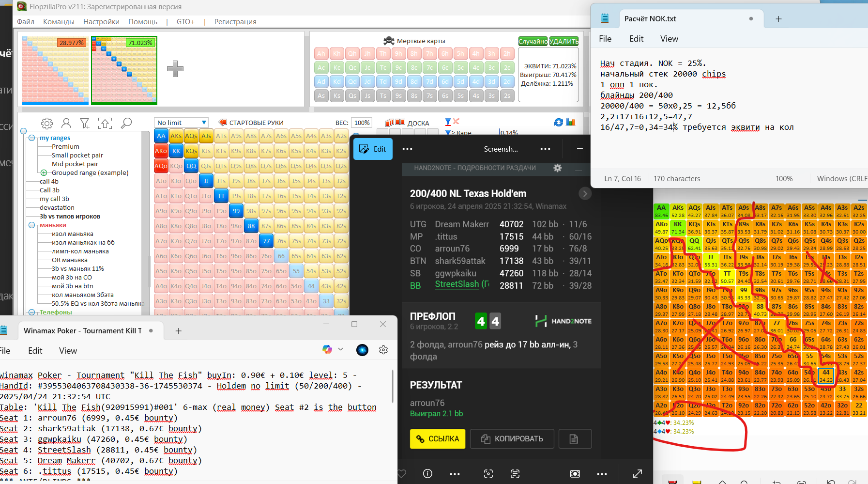Open the GTO+ menu item
The height and width of the screenshot is (484, 868).
tap(185, 22)
